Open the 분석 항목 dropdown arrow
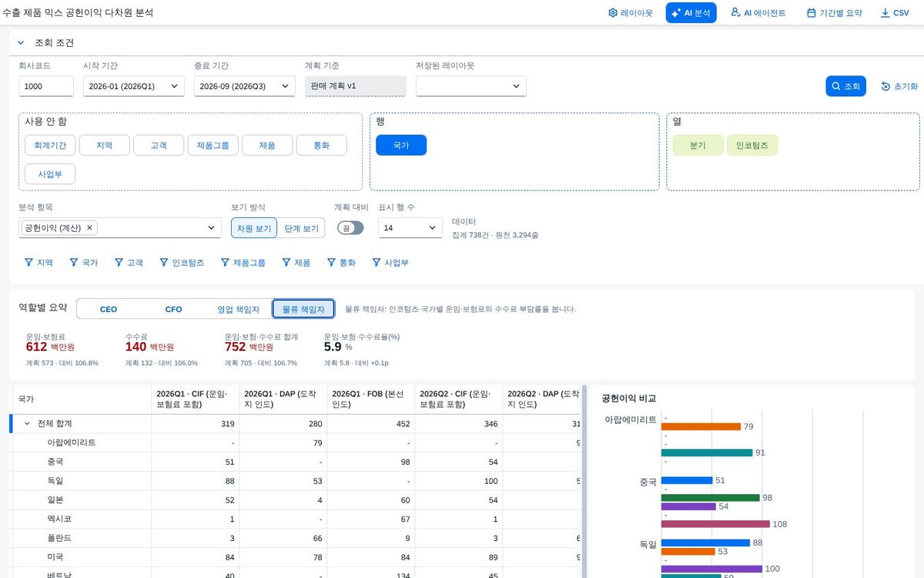This screenshot has width=924, height=578. pos(212,228)
